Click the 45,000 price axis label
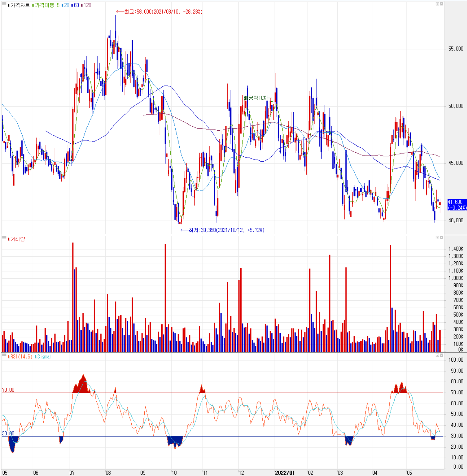467x476 pixels. click(456, 163)
